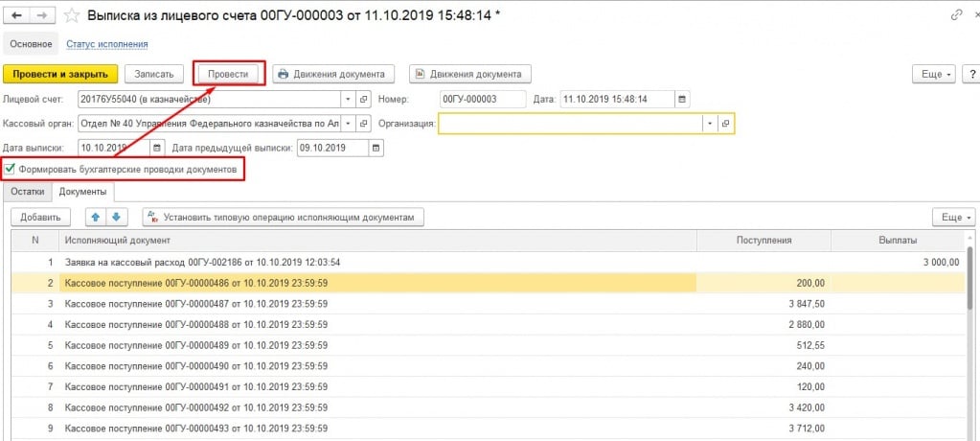Image resolution: width=980 pixels, height=441 pixels.
Task: Select row Заявка на кассовый расход 00ГУ-002186
Action: 488,263
